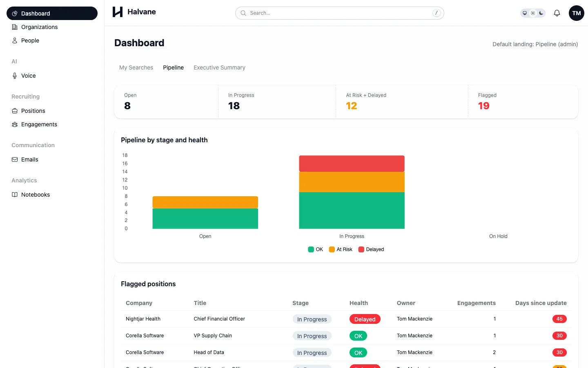Click the Nightjar Health company cell
The height and width of the screenshot is (368, 588).
143,319
